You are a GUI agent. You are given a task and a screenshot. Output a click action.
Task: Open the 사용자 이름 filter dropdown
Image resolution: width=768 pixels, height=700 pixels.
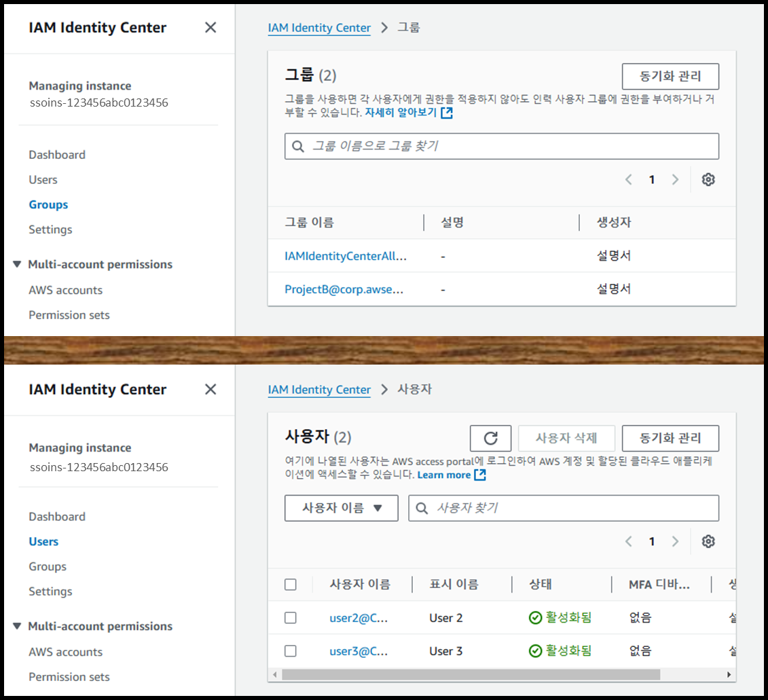(x=342, y=508)
